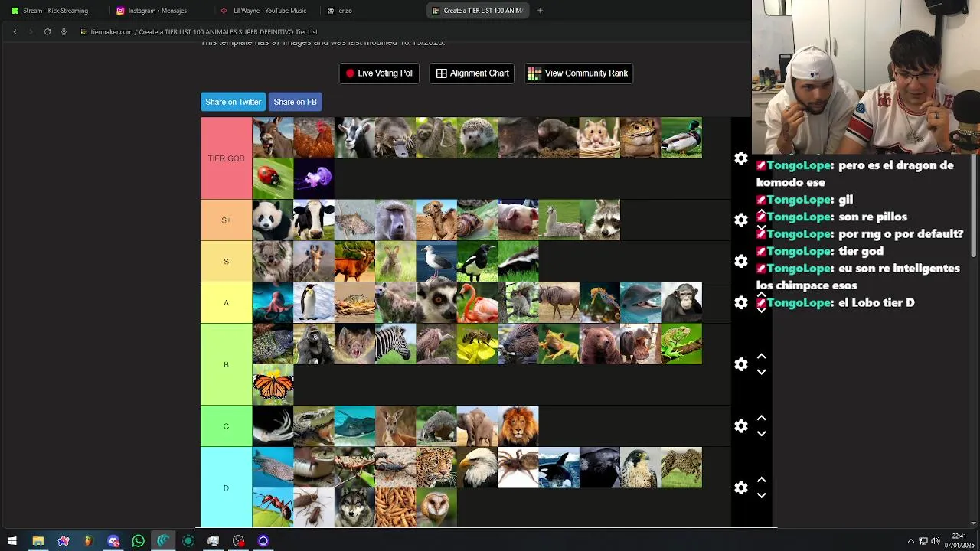Share on FB

coord(295,102)
